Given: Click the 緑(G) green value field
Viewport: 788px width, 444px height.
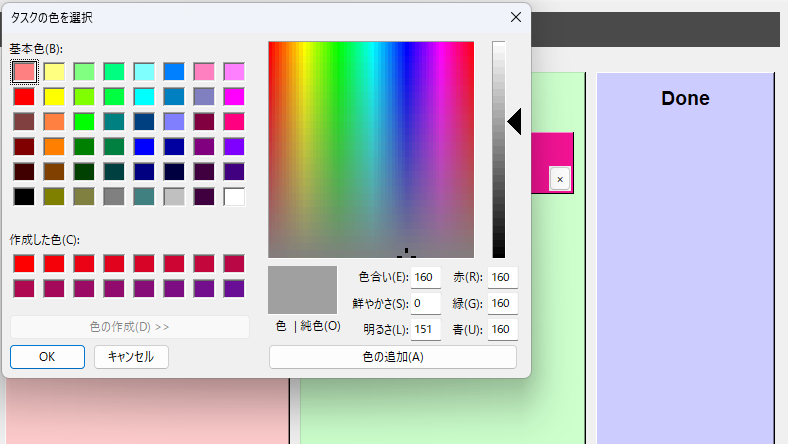Looking at the screenshot, I should (503, 303).
